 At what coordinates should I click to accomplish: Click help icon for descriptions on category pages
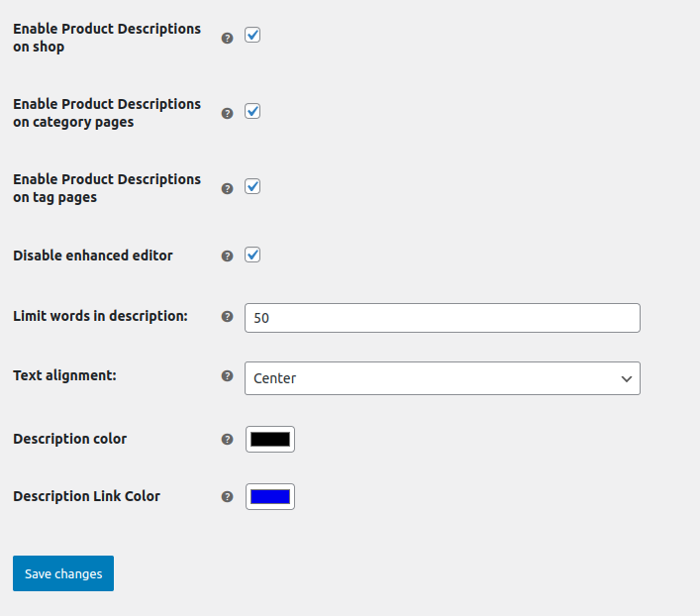click(227, 113)
